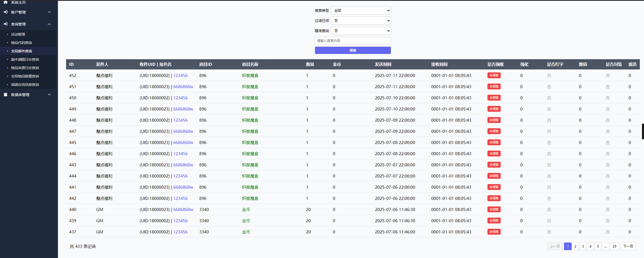
Task: Click the 下一页 pagination button
Action: coord(628,247)
